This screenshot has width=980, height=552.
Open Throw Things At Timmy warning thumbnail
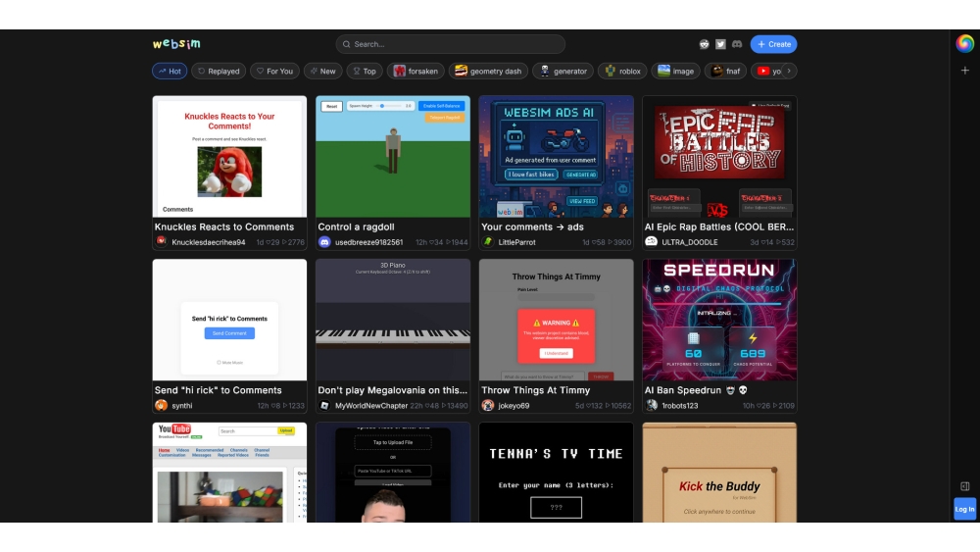point(557,320)
